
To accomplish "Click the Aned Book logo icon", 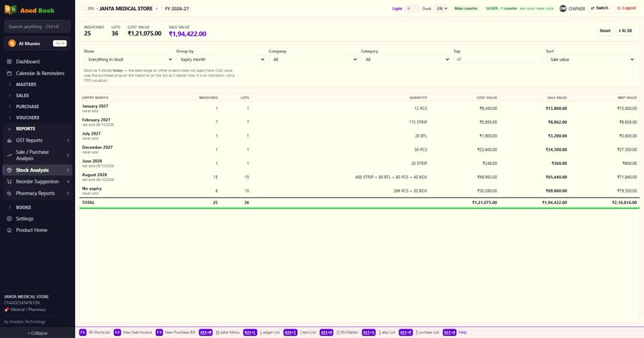I will coord(10,10).
